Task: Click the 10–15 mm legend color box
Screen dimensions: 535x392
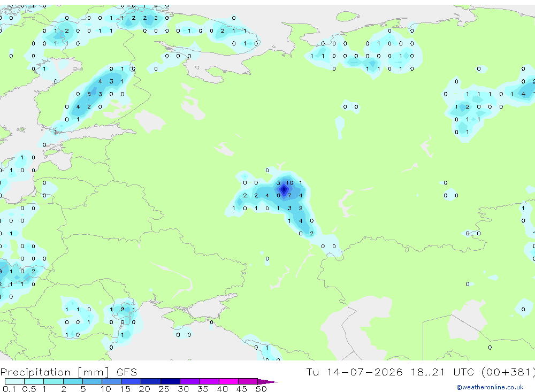Action: 112,381
